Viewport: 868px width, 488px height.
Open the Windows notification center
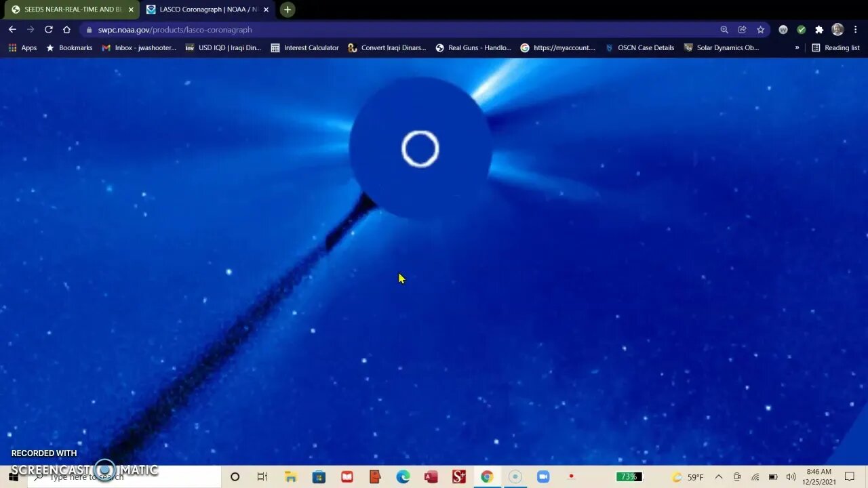[850, 476]
